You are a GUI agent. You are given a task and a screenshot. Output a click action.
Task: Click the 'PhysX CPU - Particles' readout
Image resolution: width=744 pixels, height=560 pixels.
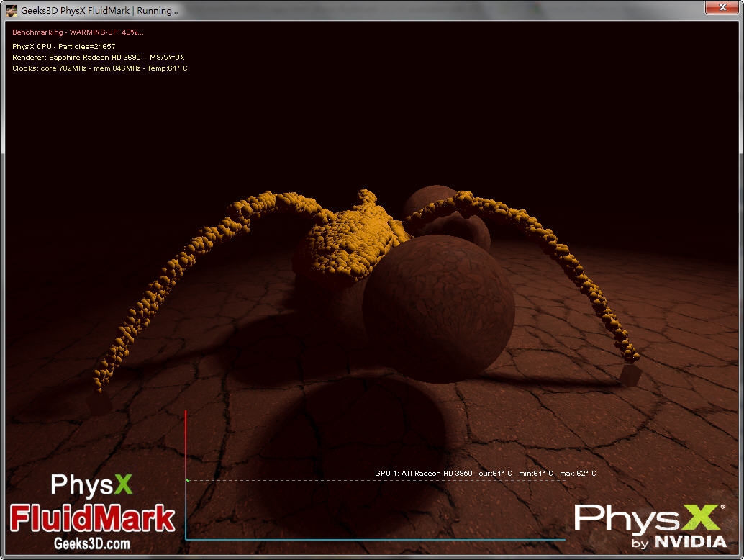(x=63, y=46)
